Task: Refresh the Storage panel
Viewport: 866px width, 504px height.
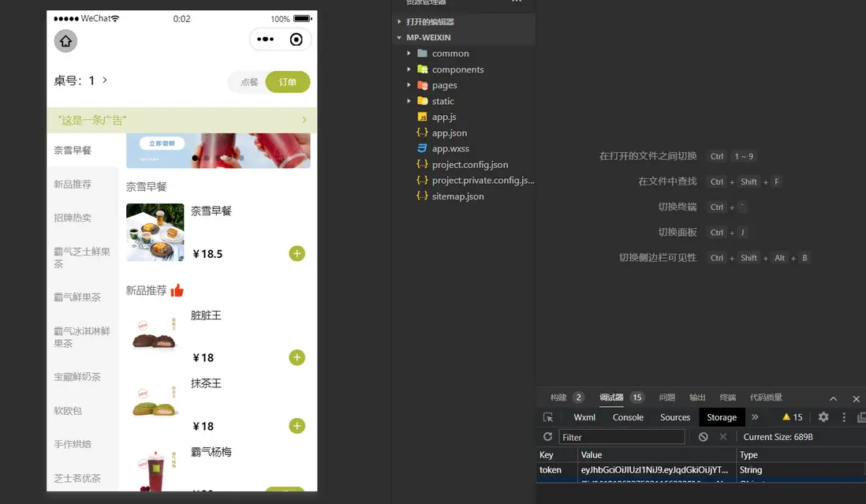Action: click(x=547, y=437)
